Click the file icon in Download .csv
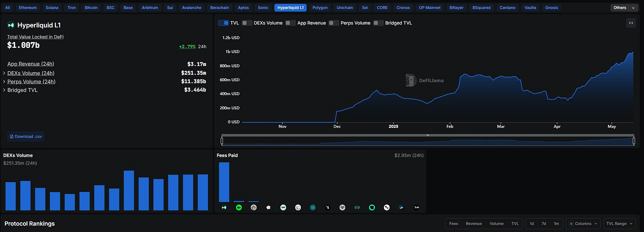This screenshot has height=232, width=644. [x=11, y=136]
